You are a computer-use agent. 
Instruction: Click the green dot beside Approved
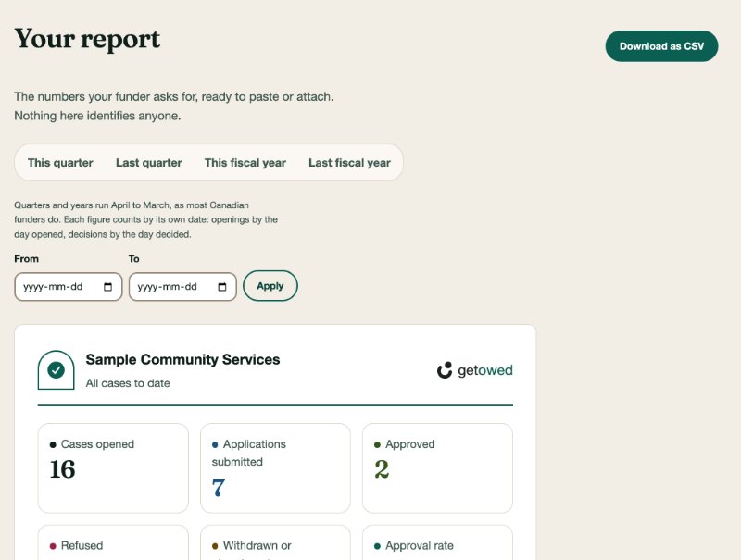point(377,445)
